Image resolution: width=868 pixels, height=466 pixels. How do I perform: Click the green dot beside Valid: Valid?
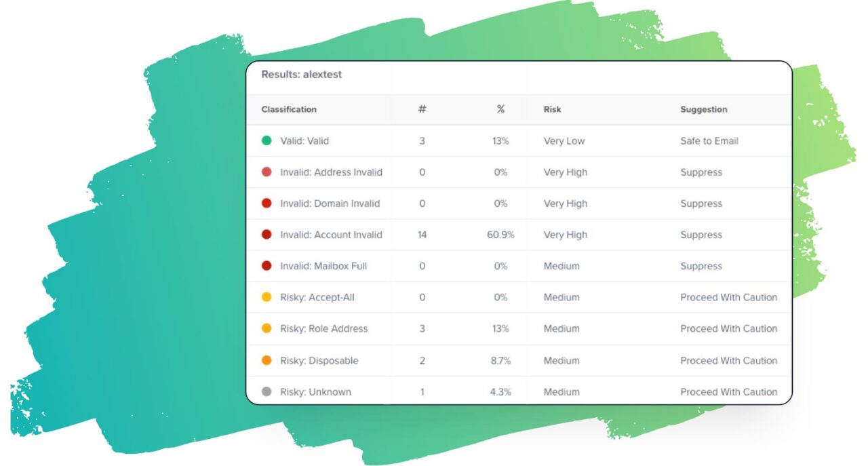pos(267,141)
